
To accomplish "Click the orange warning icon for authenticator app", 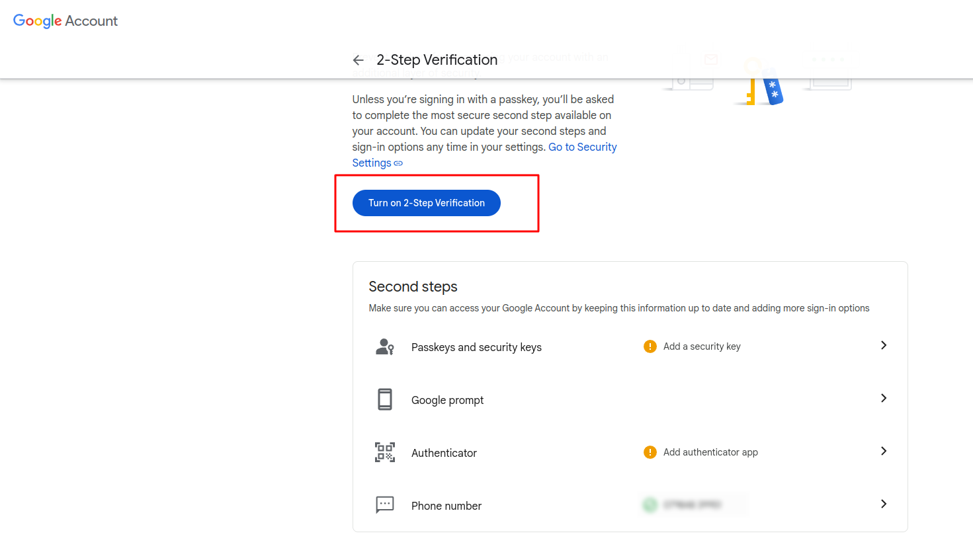I will (650, 452).
